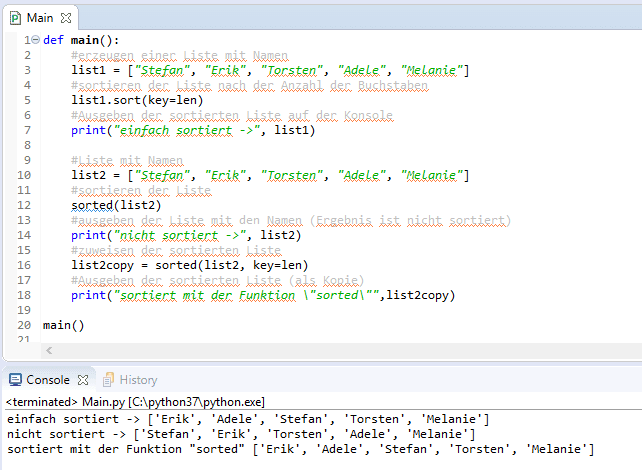The image size is (642, 470).
Task: Click console output 'einfach sortiert ->' line
Action: tap(248, 419)
